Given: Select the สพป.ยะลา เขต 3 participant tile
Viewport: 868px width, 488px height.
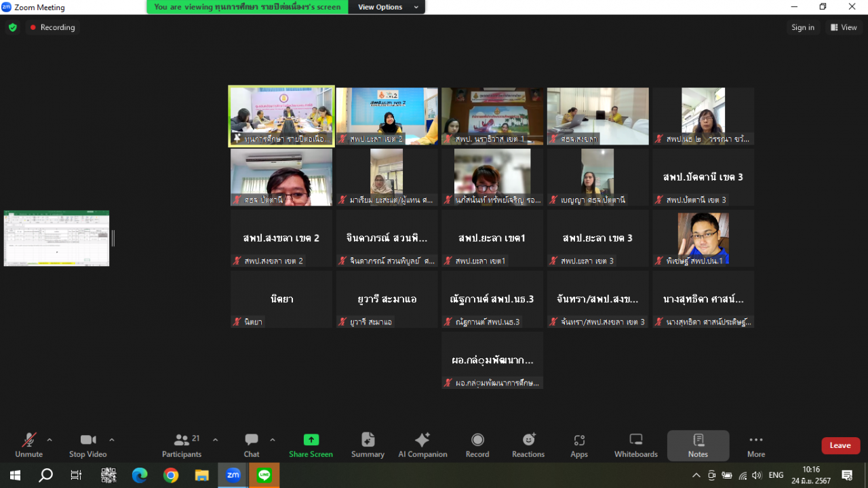Looking at the screenshot, I should pos(598,238).
